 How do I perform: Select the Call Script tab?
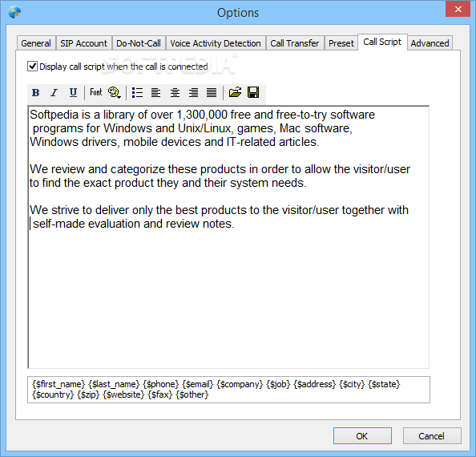click(382, 42)
